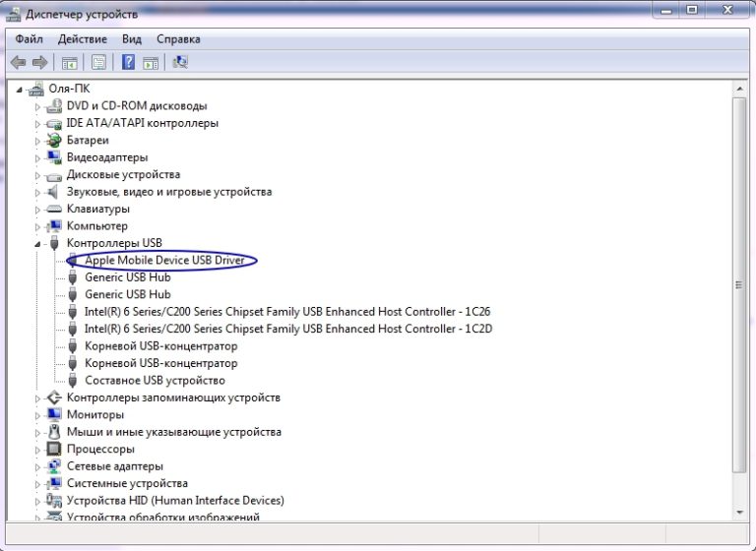
Task: Expand the Сетевые адаптеры category
Action: pyautogui.click(x=38, y=466)
